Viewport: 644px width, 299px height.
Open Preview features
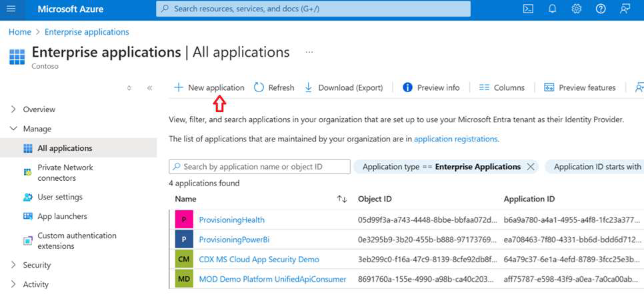579,87
